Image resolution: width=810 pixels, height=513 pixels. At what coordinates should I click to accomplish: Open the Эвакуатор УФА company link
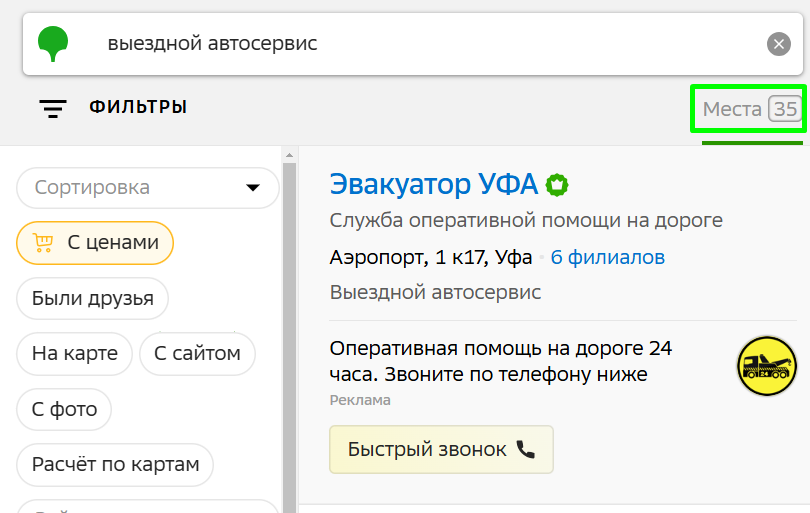(x=433, y=184)
